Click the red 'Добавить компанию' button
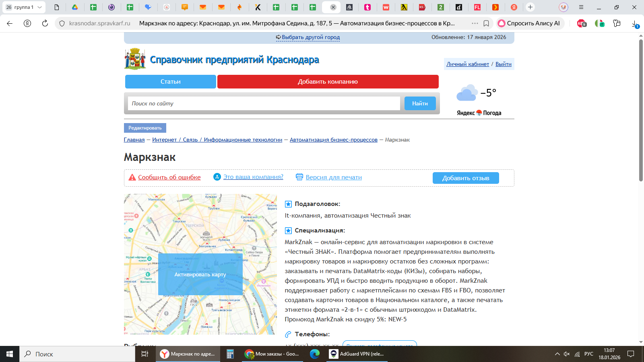644x362 pixels. (328, 82)
